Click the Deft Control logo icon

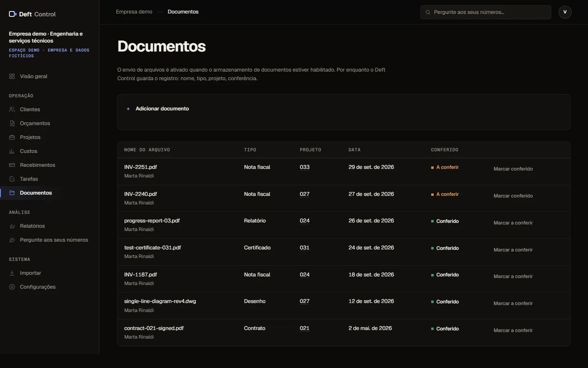coord(13,14)
